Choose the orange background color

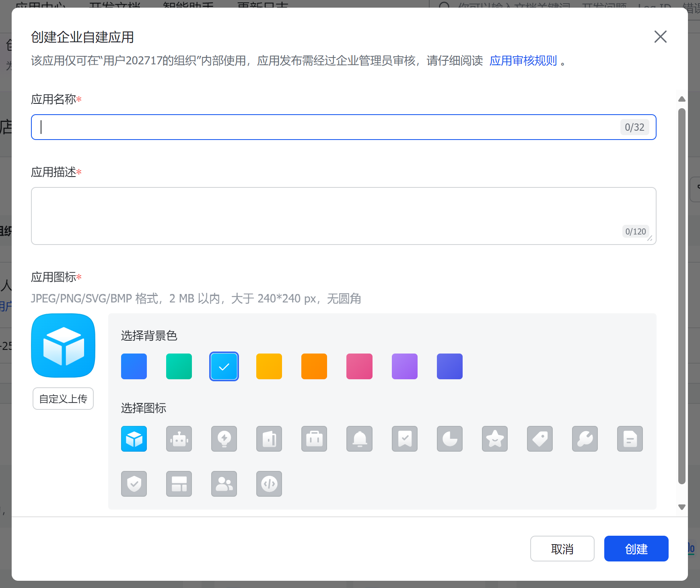pyautogui.click(x=314, y=366)
